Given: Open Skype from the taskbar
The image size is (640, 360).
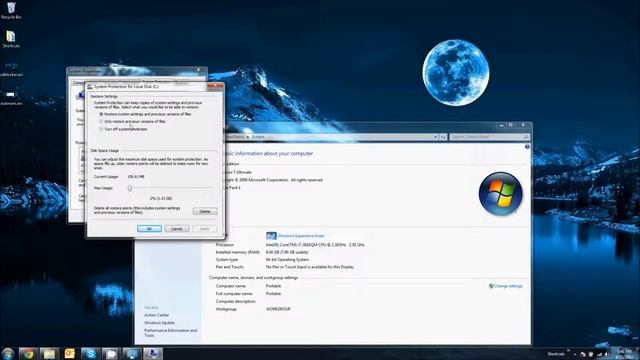Looking at the screenshot, I should [x=91, y=353].
